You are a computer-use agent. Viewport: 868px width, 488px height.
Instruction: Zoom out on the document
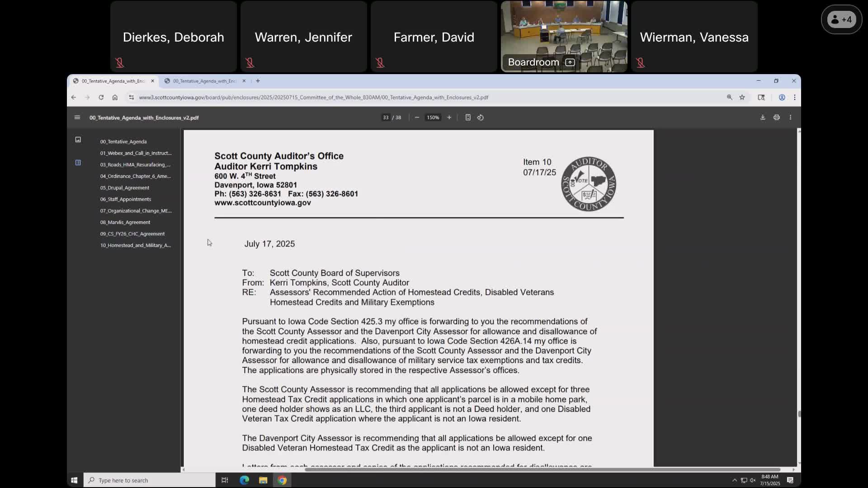(416, 117)
